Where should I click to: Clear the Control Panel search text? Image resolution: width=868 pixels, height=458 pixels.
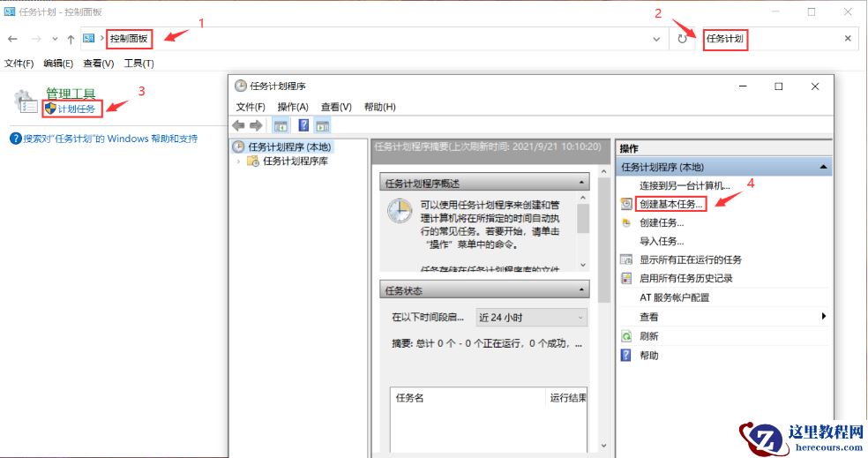848,38
